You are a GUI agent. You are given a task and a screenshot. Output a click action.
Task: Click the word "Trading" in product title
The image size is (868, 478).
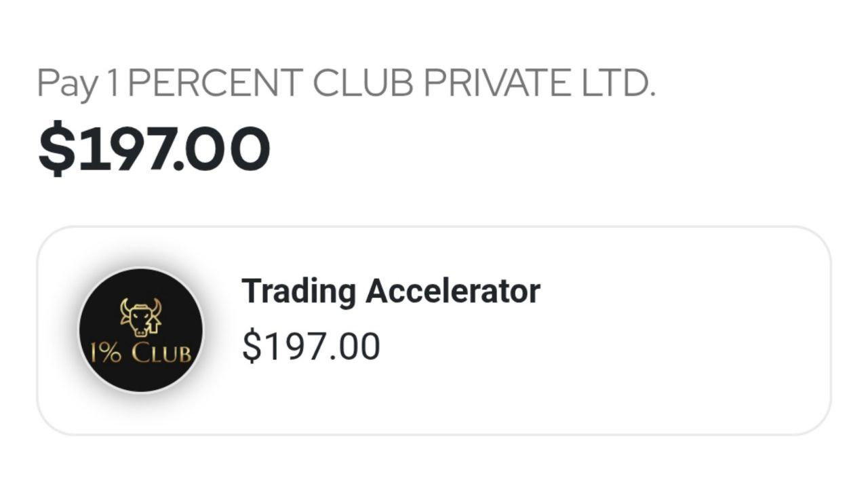pyautogui.click(x=298, y=292)
